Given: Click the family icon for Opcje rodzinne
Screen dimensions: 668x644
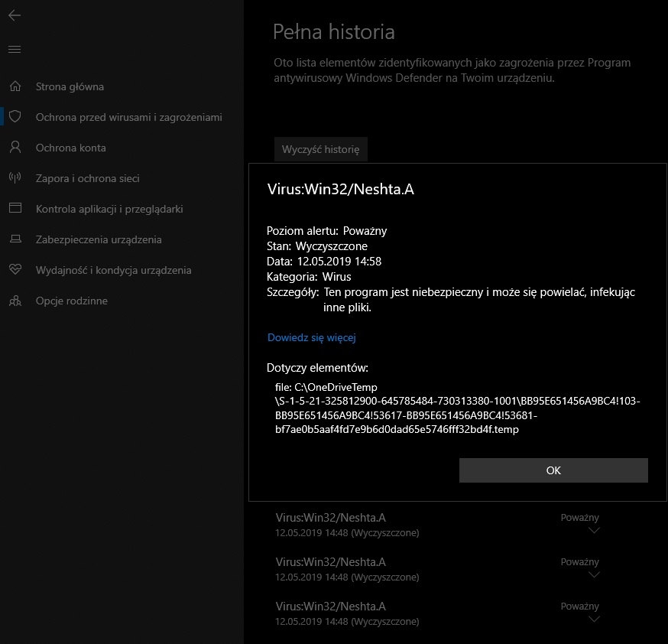Looking at the screenshot, I should [x=15, y=301].
